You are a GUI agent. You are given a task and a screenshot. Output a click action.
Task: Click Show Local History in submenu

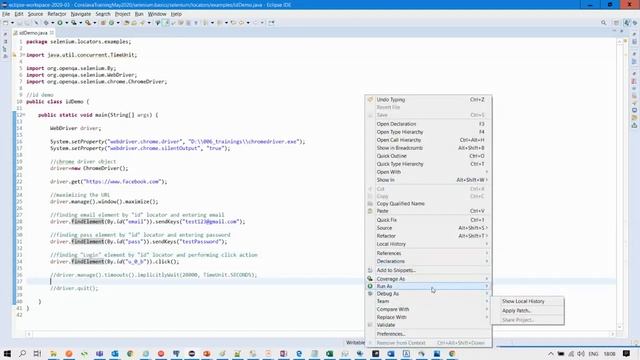click(x=527, y=301)
